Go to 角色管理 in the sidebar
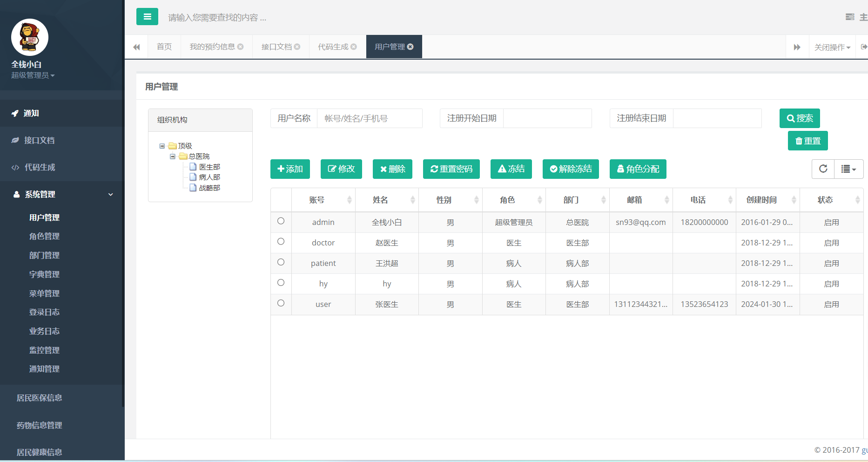This screenshot has width=868, height=462. pyautogui.click(x=44, y=236)
